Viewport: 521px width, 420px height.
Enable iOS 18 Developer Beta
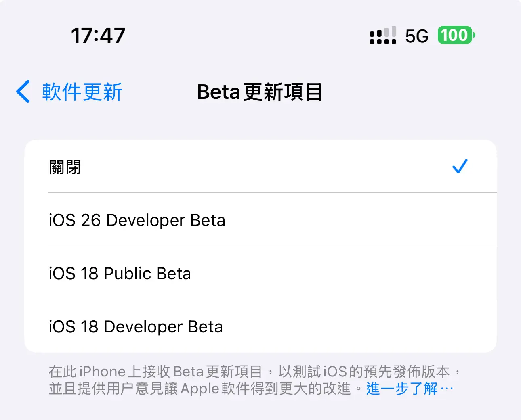[260, 326]
